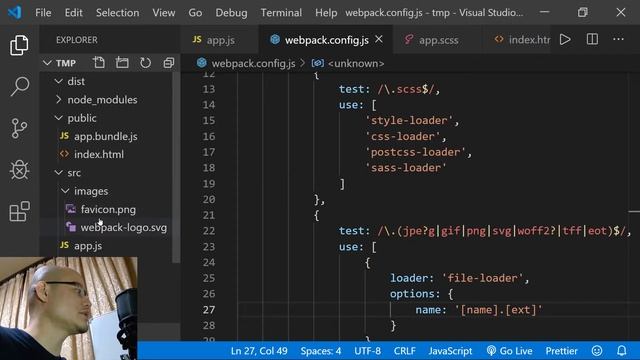The image size is (640, 360).
Task: Open index.html in the public folder
Action: coord(99,154)
